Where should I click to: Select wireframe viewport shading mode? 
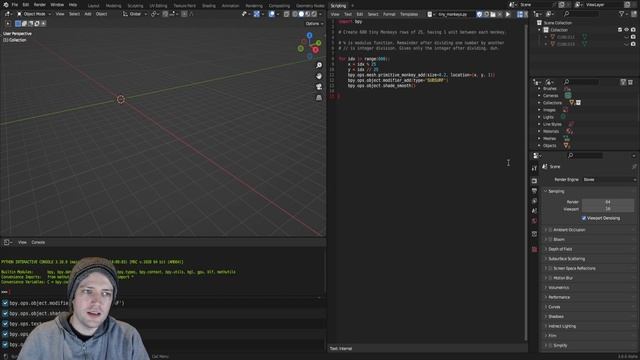coord(295,14)
